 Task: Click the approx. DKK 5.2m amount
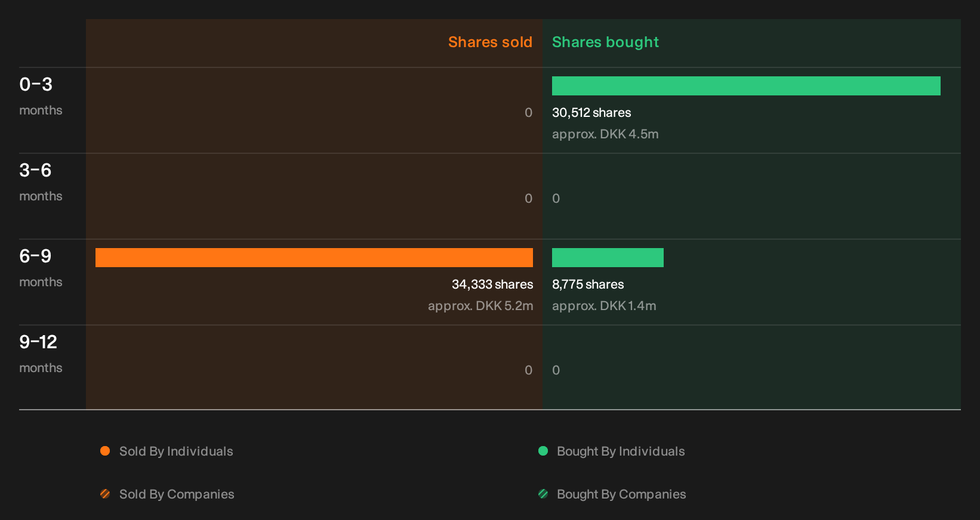point(480,306)
